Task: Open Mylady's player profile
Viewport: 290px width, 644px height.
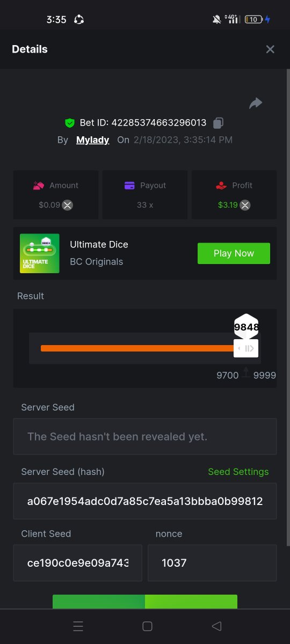Action: pyautogui.click(x=92, y=140)
